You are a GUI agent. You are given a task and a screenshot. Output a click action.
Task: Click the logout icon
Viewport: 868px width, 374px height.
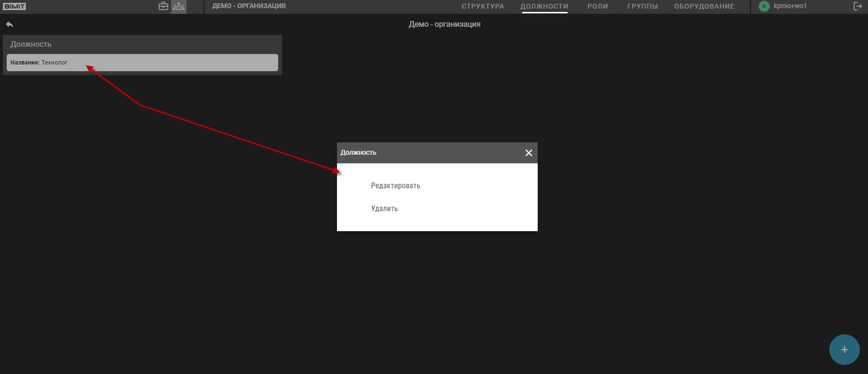tap(857, 6)
